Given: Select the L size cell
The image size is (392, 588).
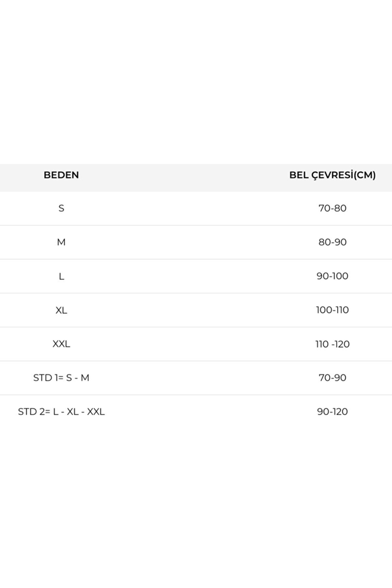Looking at the screenshot, I should 61,276.
